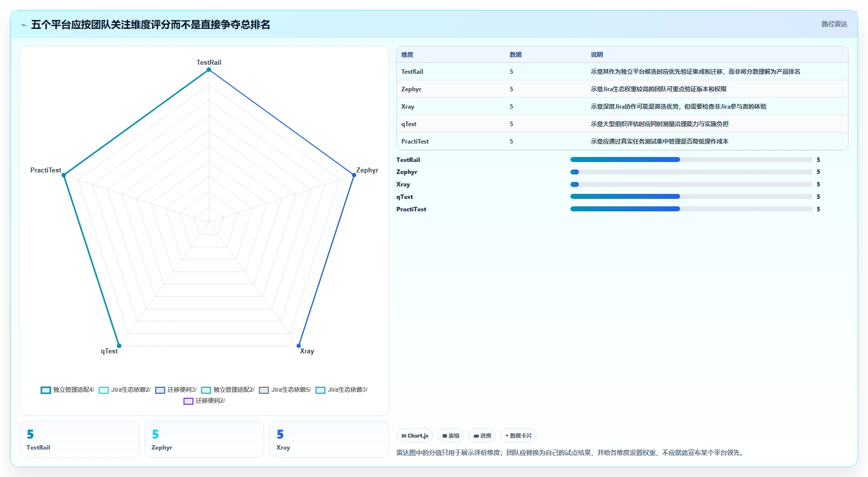Open the TestRail stat card showing 5
Viewport: 868px width, 477px height.
tap(79, 439)
